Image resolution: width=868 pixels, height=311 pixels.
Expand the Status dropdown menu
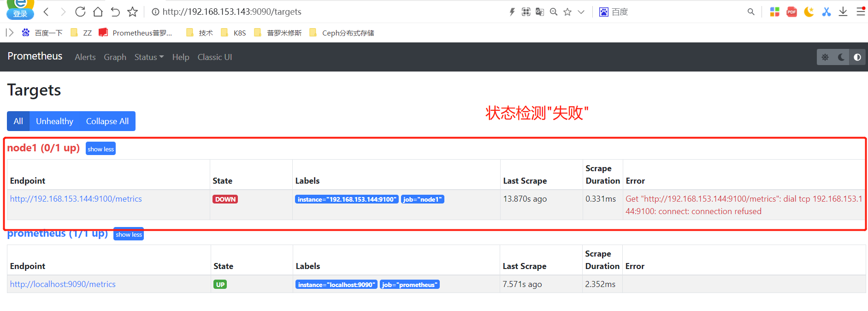[149, 57]
